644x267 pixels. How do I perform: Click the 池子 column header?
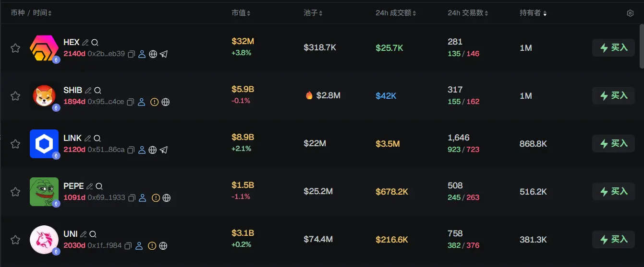click(x=313, y=13)
